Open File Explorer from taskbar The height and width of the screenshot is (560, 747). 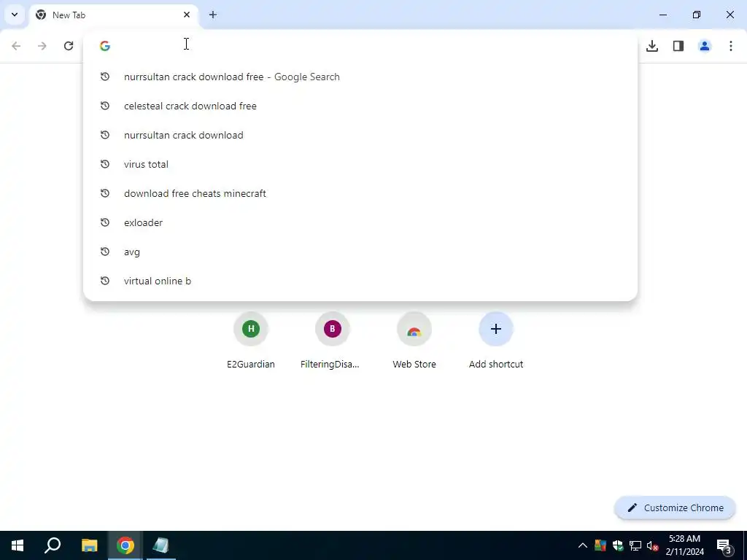(89, 545)
